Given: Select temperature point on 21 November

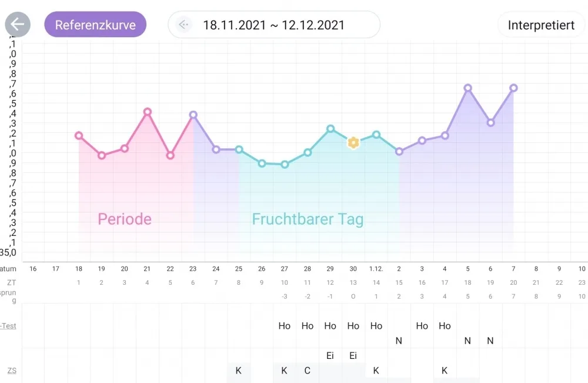Looking at the screenshot, I should coord(148,112).
